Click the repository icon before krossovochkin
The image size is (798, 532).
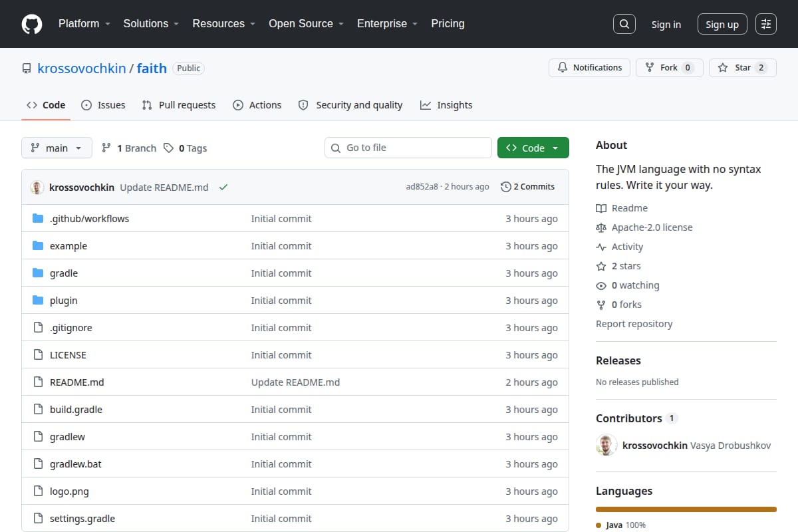click(x=27, y=68)
